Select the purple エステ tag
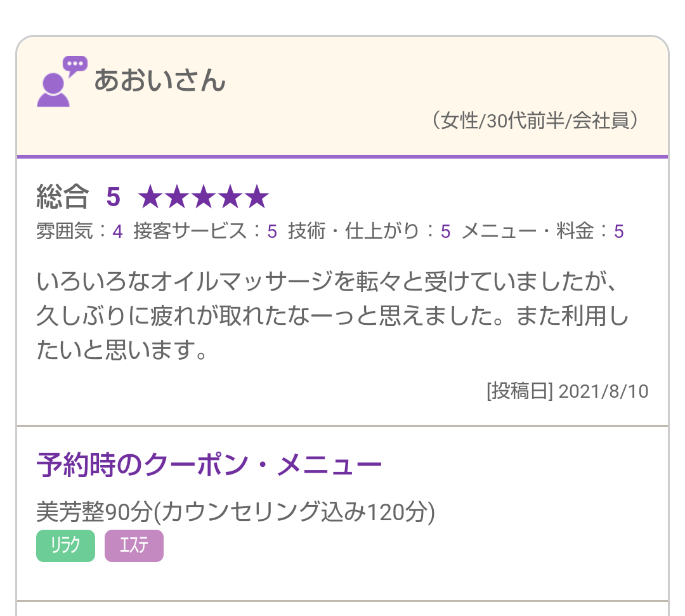The width and height of the screenshot is (685, 616). tap(134, 546)
